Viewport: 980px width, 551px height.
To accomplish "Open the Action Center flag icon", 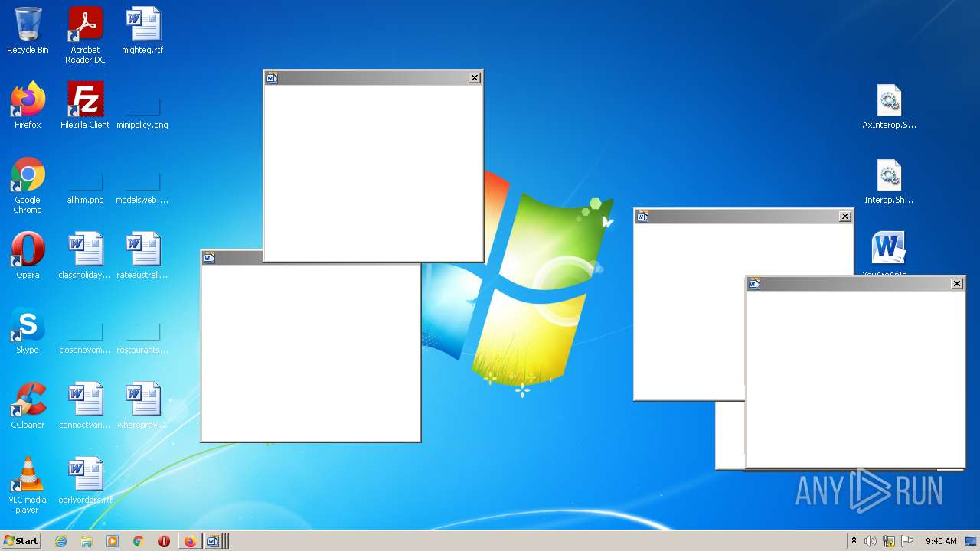I will (x=906, y=541).
